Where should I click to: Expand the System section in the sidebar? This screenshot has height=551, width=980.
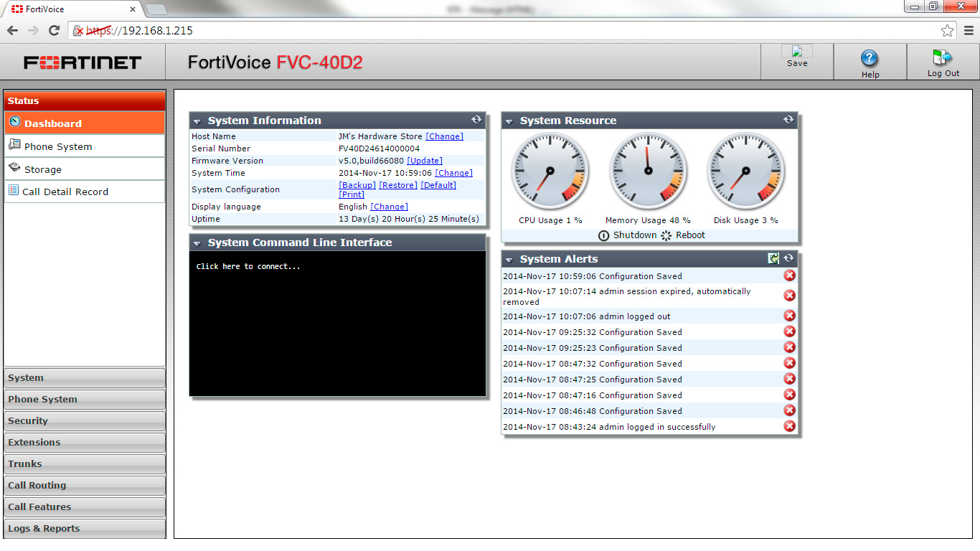[85, 377]
